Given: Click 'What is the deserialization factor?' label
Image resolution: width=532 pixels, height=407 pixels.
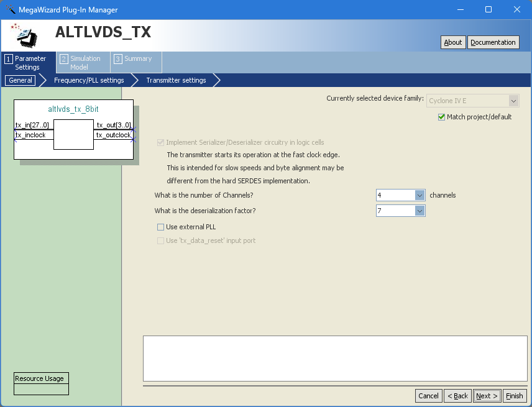Looking at the screenshot, I should (x=205, y=211).
